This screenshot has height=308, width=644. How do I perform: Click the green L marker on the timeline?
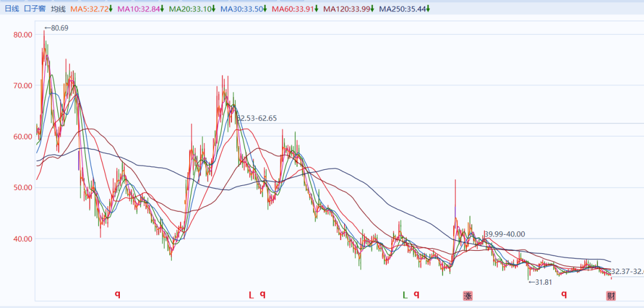pos(405,295)
